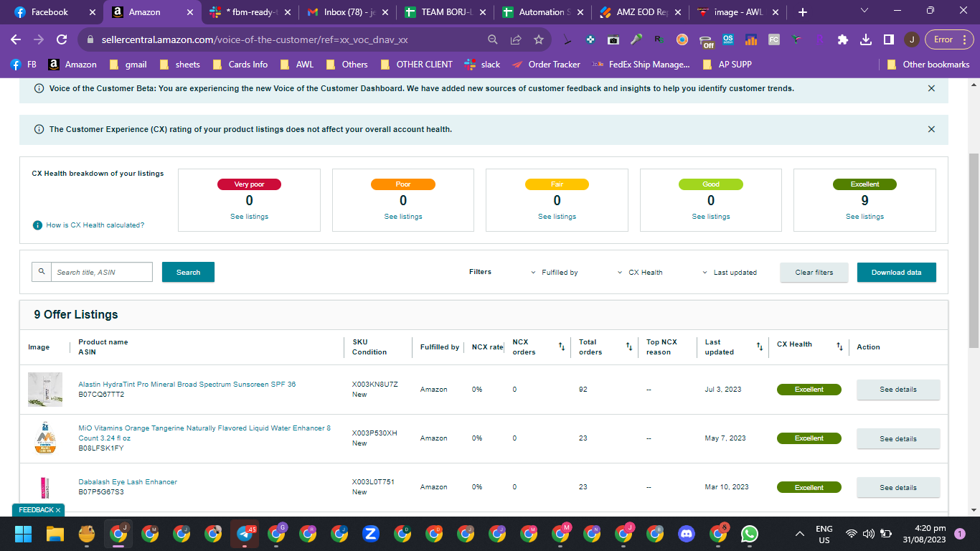980x551 pixels.
Task: Close the FEEDBACK tab widget
Action: [58, 509]
